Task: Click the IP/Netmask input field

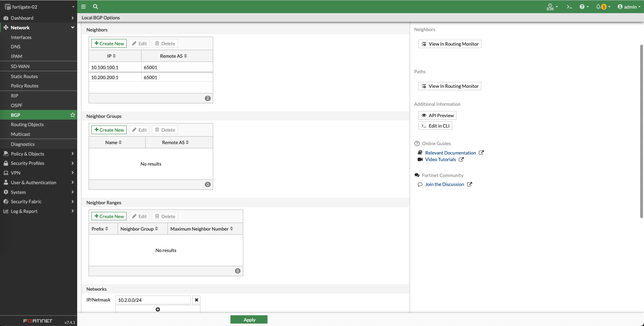Action: click(x=153, y=300)
